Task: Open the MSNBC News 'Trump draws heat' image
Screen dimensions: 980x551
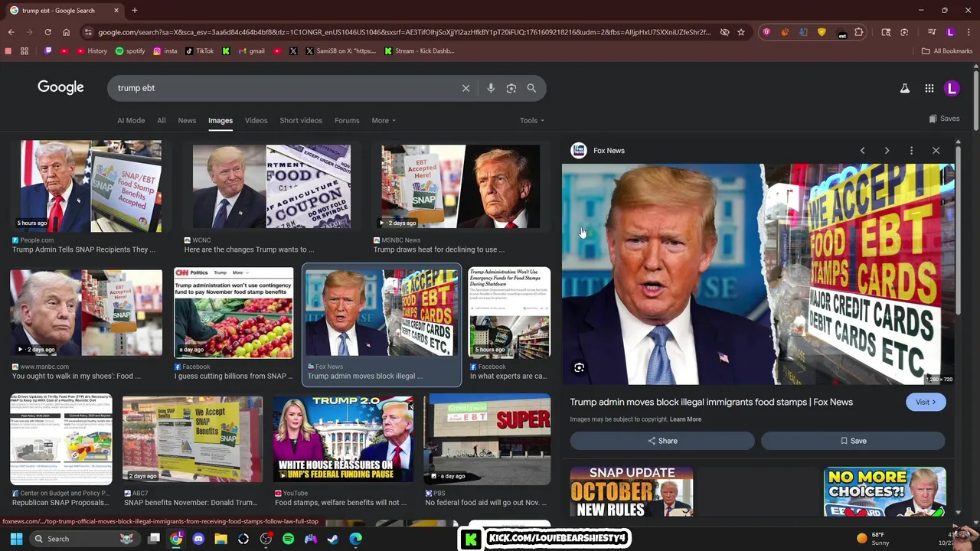Action: pyautogui.click(x=460, y=186)
